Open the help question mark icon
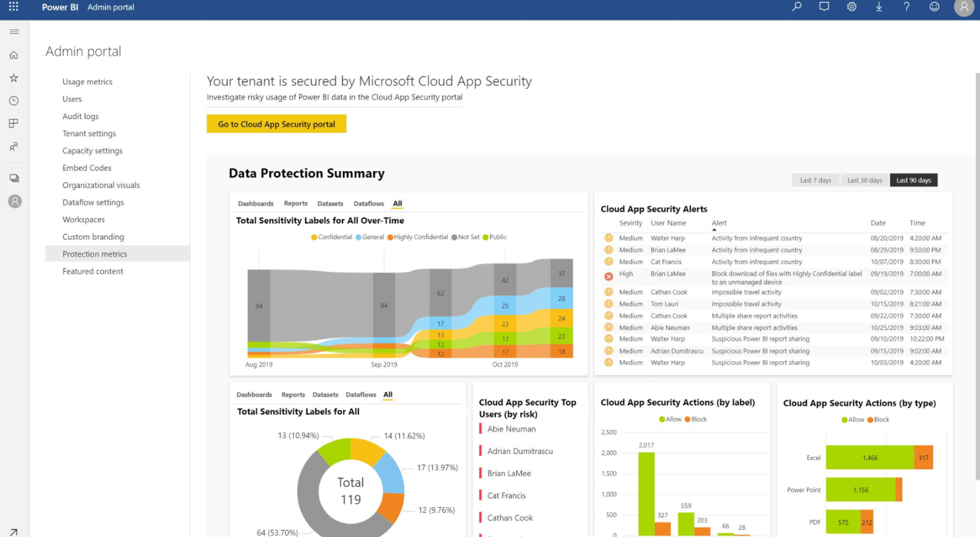Image resolution: width=980 pixels, height=537 pixels. [906, 7]
